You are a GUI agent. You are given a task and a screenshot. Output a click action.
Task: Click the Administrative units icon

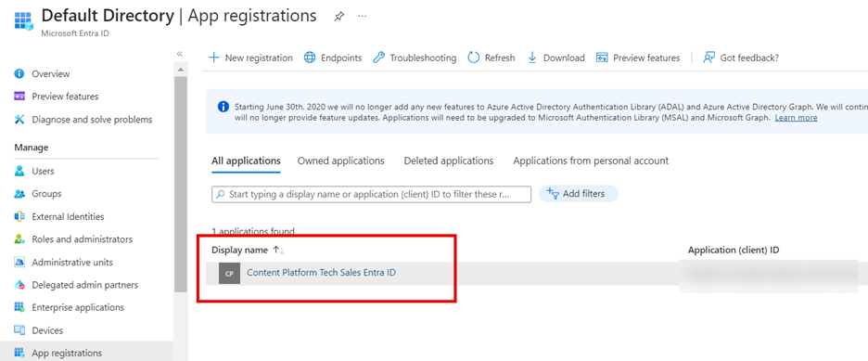(19, 262)
